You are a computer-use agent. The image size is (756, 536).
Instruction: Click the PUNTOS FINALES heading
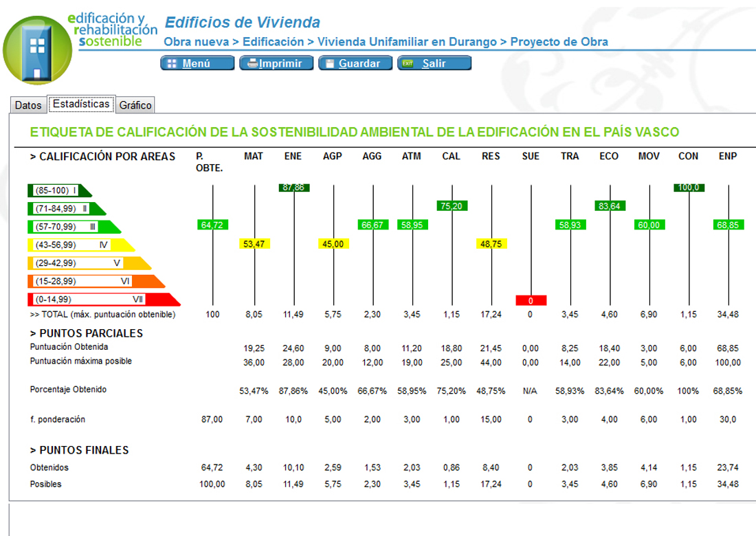click(80, 450)
